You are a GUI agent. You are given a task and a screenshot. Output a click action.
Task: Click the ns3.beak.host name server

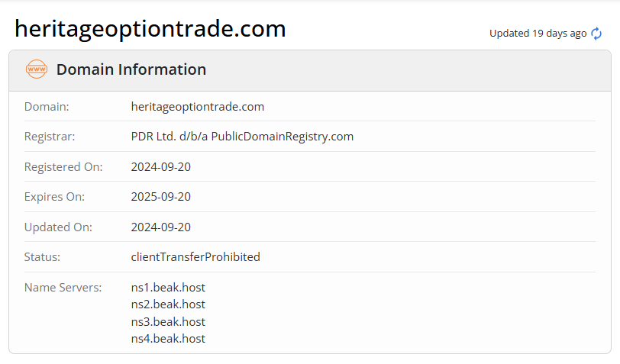[x=168, y=321]
